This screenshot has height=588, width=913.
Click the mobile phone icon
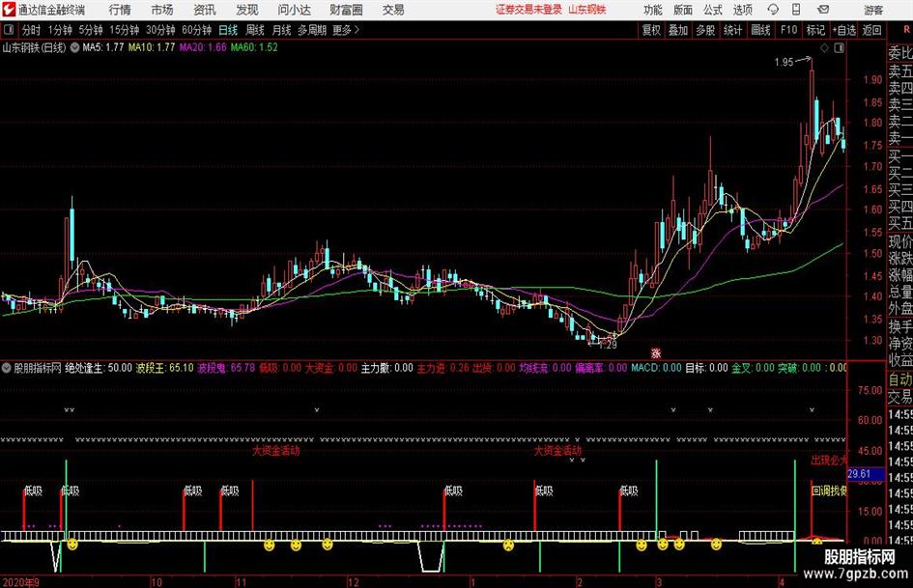796,10
